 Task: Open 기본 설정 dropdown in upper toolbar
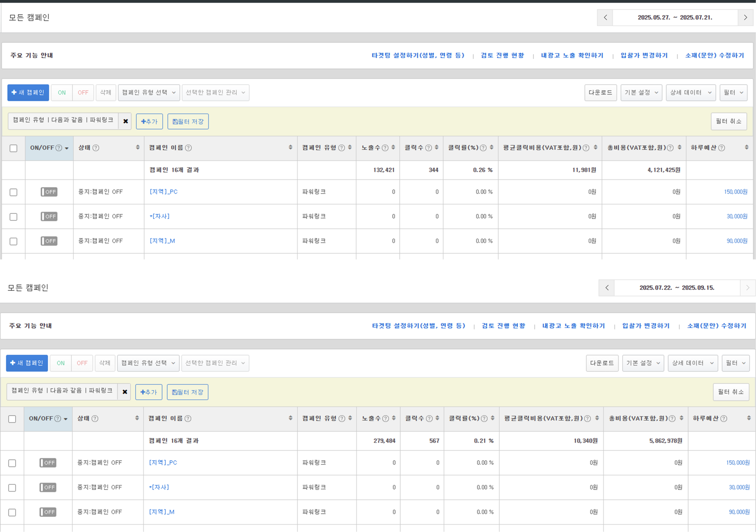click(641, 93)
